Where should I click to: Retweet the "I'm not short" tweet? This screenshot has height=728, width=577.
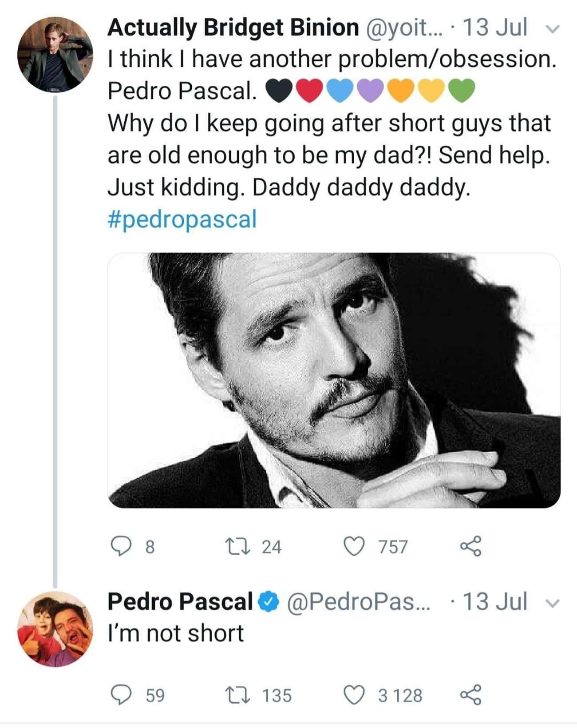point(234,695)
